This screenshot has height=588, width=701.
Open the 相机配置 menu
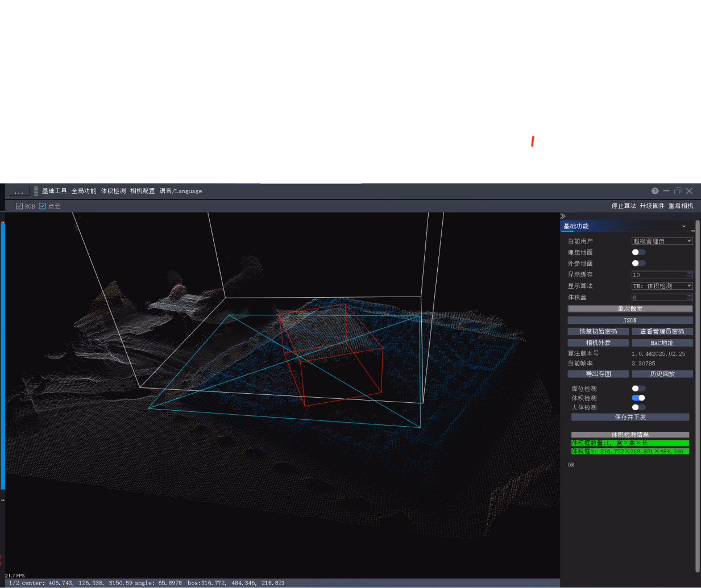pos(142,191)
